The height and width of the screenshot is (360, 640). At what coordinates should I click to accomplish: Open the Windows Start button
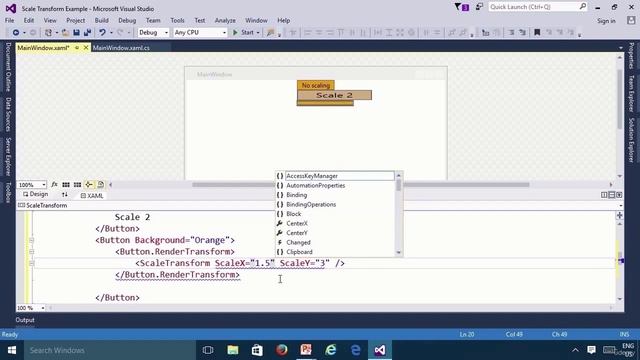coord(12,350)
